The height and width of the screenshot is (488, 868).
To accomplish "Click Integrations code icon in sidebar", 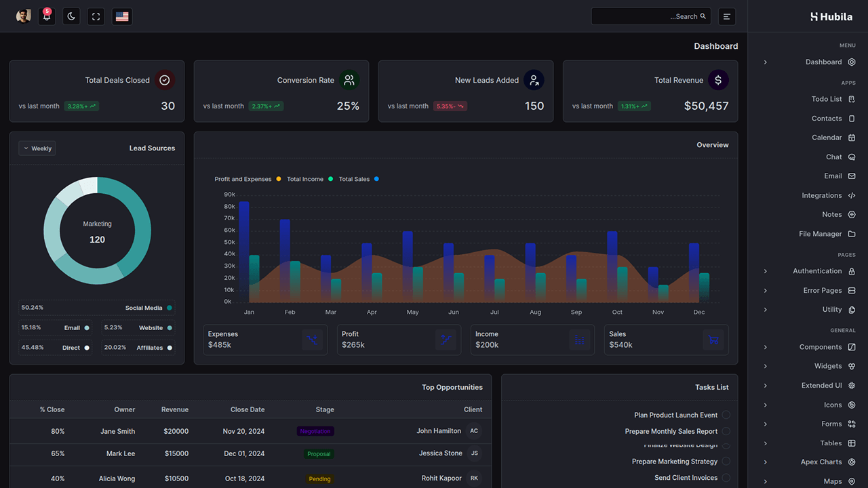I will click(852, 195).
